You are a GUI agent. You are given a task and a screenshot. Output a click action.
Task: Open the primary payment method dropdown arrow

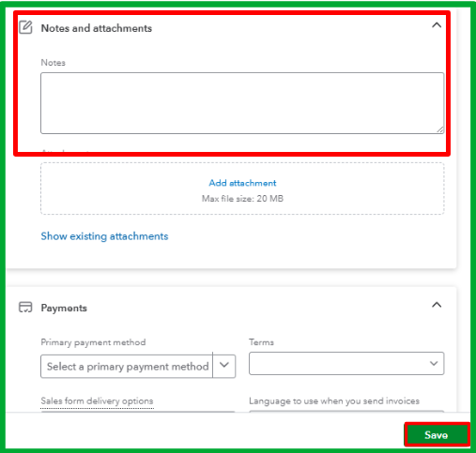click(224, 366)
